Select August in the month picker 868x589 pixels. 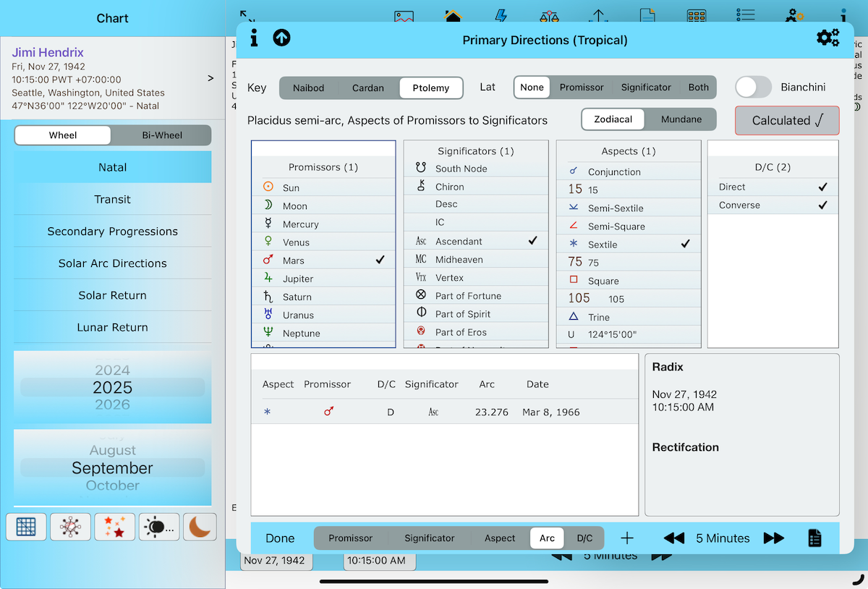[x=112, y=450]
